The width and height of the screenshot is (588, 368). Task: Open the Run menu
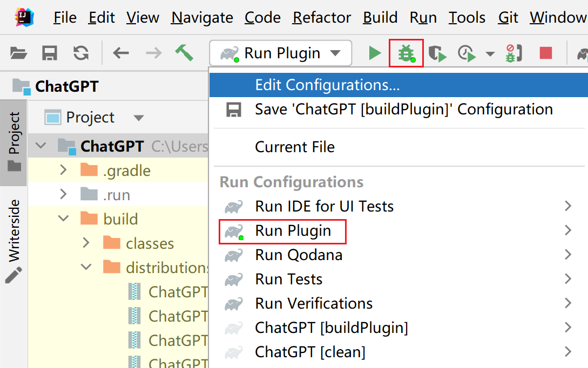(x=423, y=18)
